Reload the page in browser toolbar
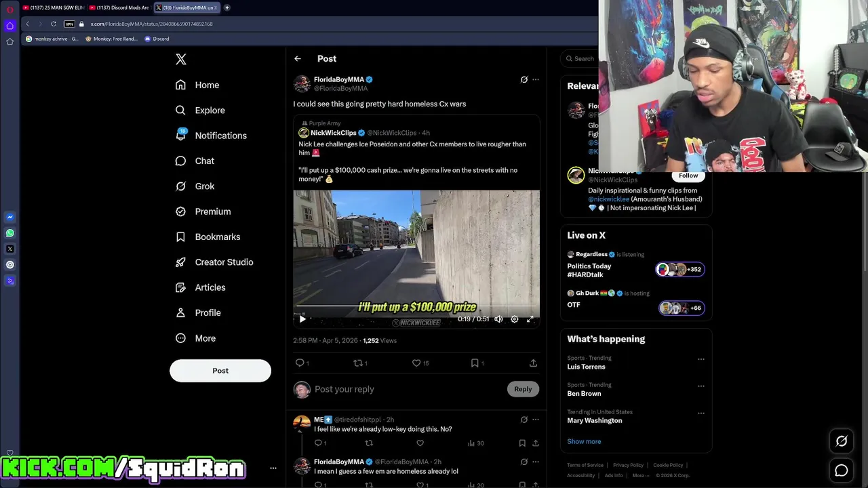Screen dimensions: 868x488 click(x=54, y=24)
